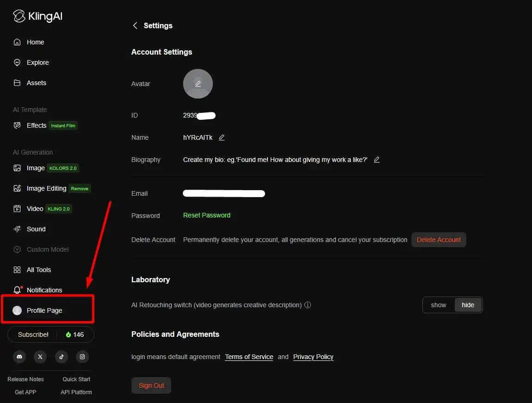This screenshot has width=532, height=403.
Task: Click the Sign Out button
Action: pos(151,386)
